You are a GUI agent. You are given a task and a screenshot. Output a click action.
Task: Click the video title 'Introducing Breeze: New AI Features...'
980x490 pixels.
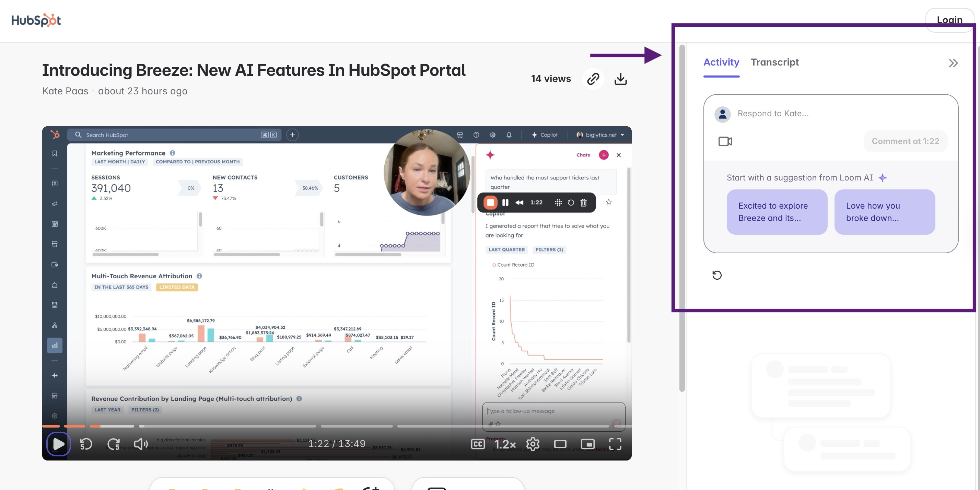tap(254, 70)
